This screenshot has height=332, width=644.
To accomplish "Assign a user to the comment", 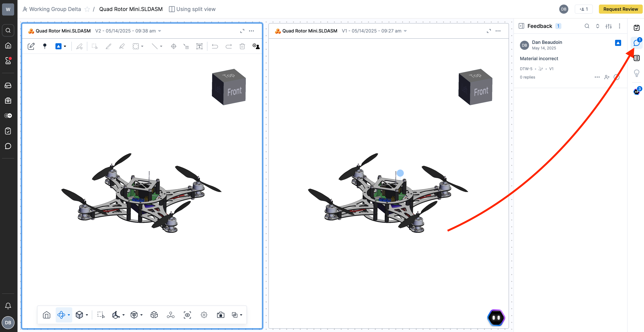I will [607, 77].
